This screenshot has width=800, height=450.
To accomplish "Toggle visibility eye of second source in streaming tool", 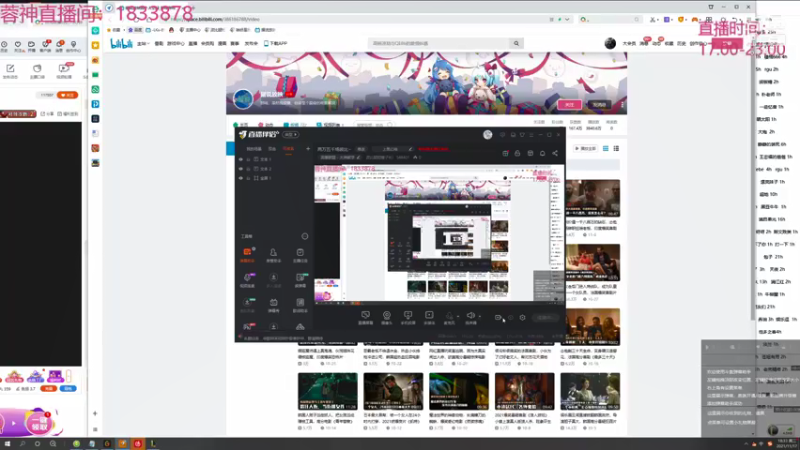I will click(241, 168).
